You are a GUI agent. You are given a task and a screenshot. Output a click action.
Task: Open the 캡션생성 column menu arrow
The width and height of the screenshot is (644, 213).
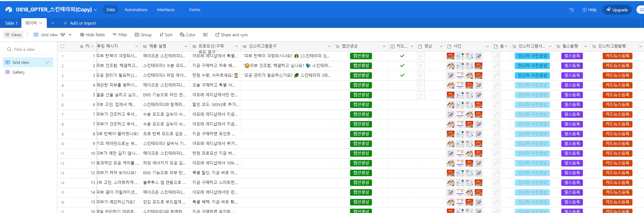384,46
